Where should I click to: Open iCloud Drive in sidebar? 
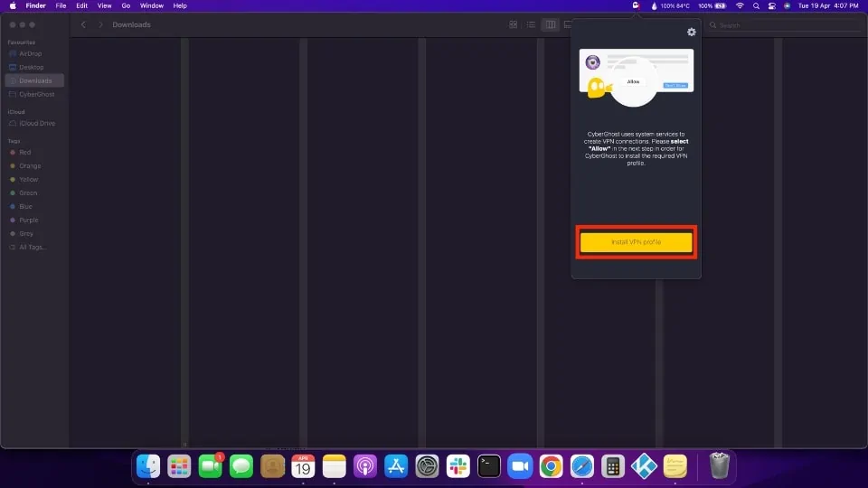(34, 124)
